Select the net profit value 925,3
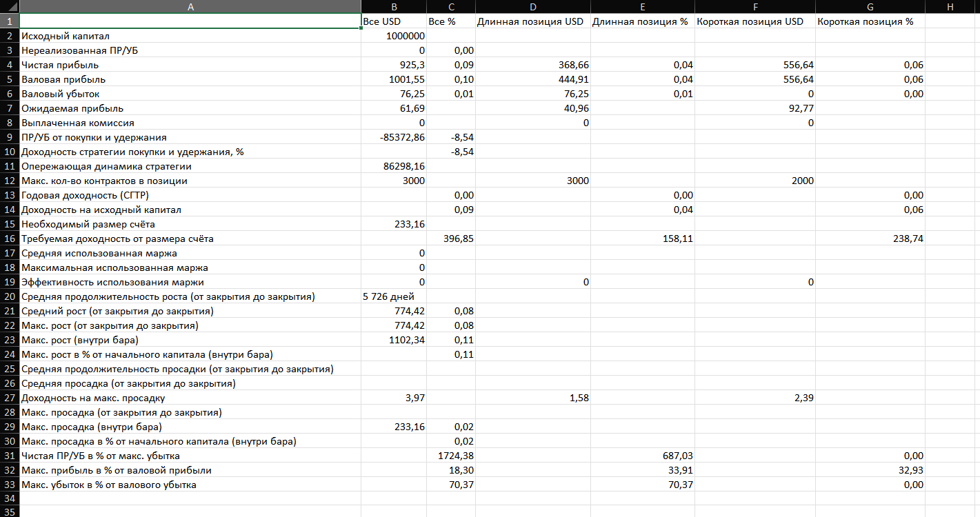Image resolution: width=980 pixels, height=517 pixels. point(394,65)
